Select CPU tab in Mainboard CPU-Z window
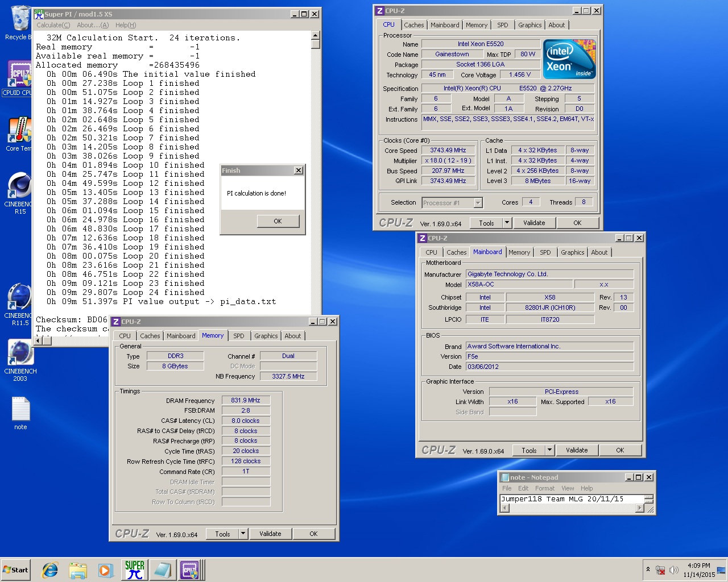728x582 pixels. (431, 252)
